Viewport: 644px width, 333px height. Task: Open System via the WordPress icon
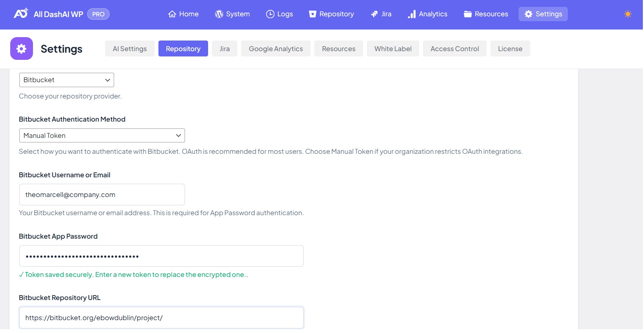click(x=219, y=14)
